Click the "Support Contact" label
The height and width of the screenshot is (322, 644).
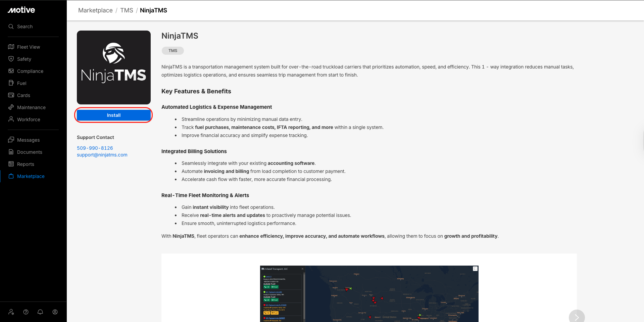click(95, 137)
